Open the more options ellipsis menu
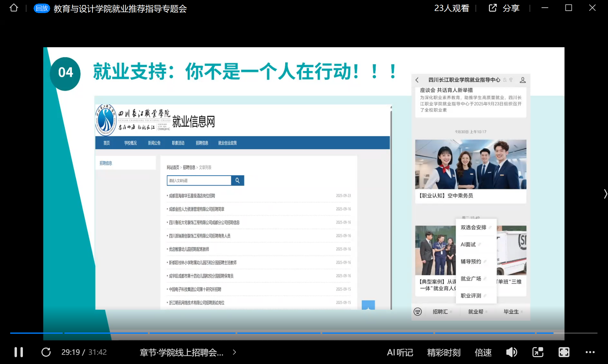This screenshot has height=364, width=608. click(x=590, y=352)
